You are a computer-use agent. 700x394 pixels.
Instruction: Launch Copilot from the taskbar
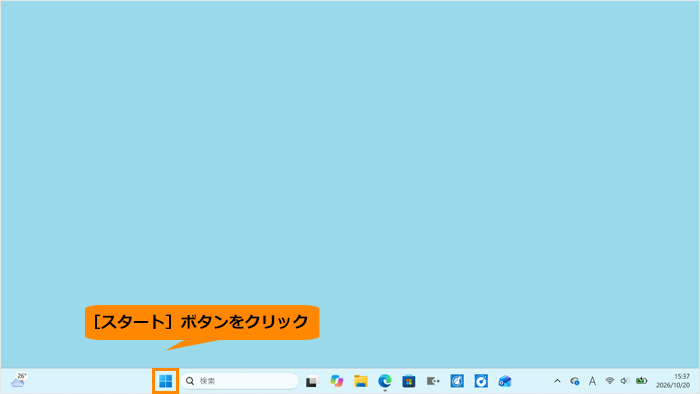tap(337, 381)
